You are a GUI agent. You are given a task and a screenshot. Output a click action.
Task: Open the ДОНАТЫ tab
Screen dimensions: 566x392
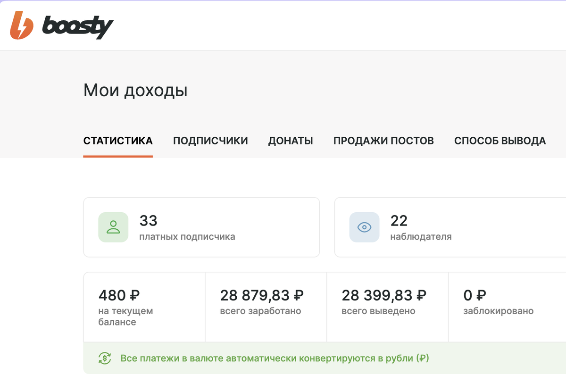(290, 140)
